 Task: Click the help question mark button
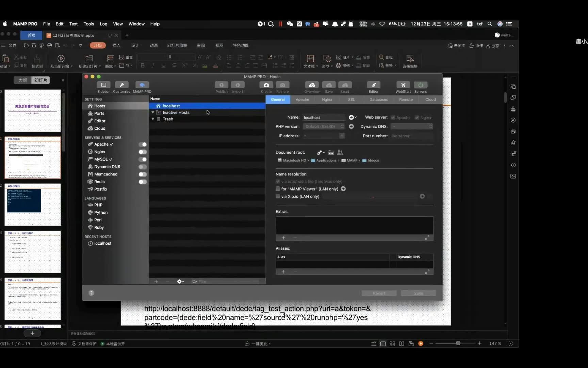(x=91, y=293)
